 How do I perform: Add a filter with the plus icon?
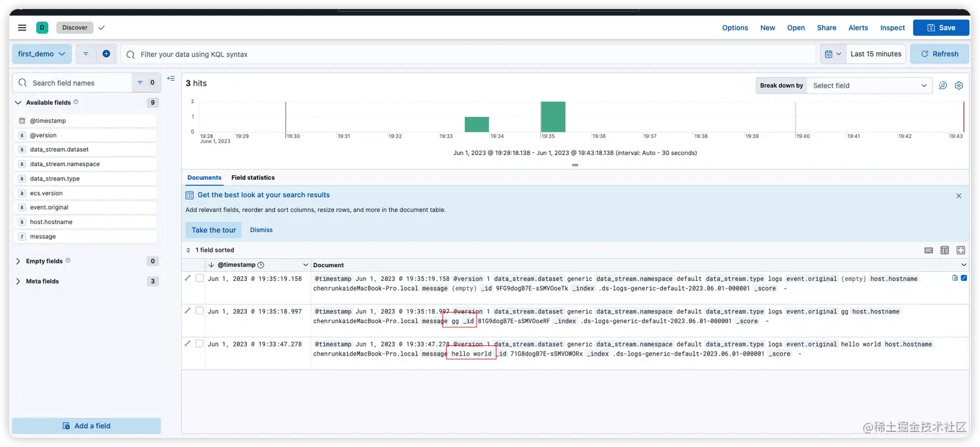pos(106,54)
